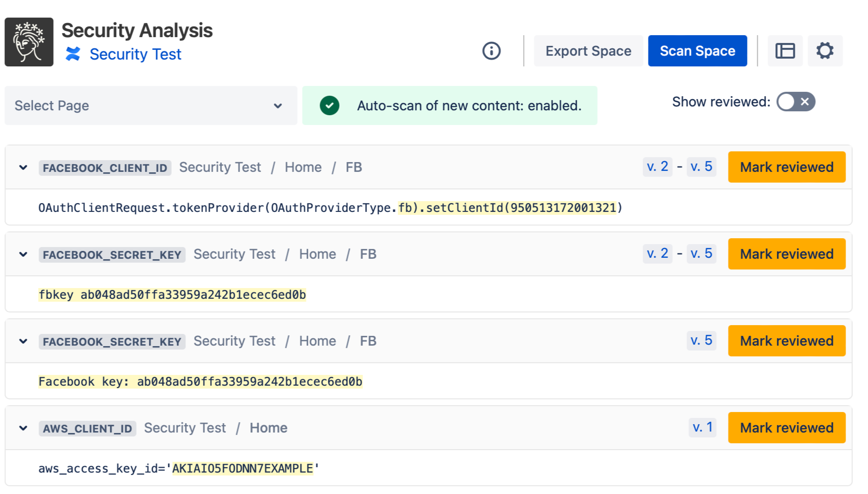Image resolution: width=868 pixels, height=494 pixels.
Task: Click the highlighted AKIAIO5FODNN7EXAMPLE key text
Action: (242, 468)
